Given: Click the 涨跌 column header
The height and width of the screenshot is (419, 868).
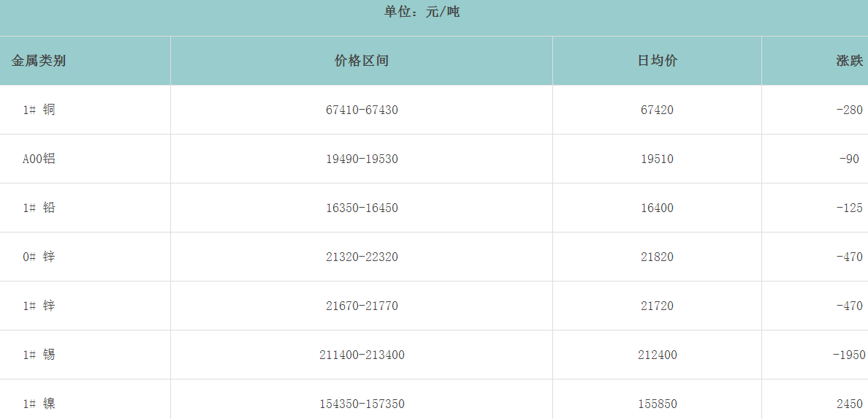Looking at the screenshot, I should click(849, 61).
